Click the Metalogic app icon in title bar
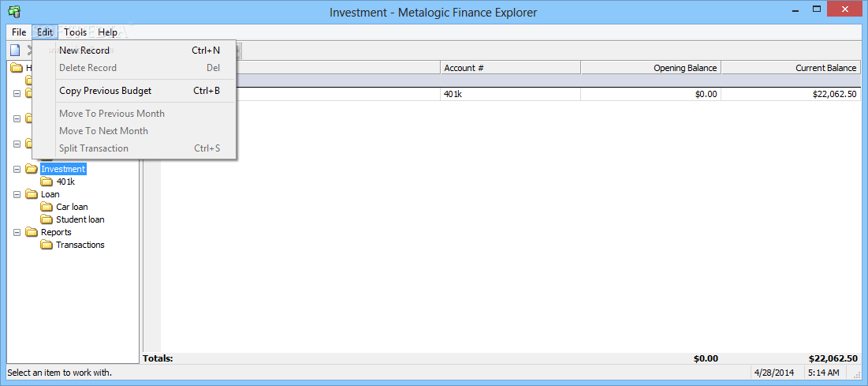The image size is (868, 386). [x=14, y=11]
